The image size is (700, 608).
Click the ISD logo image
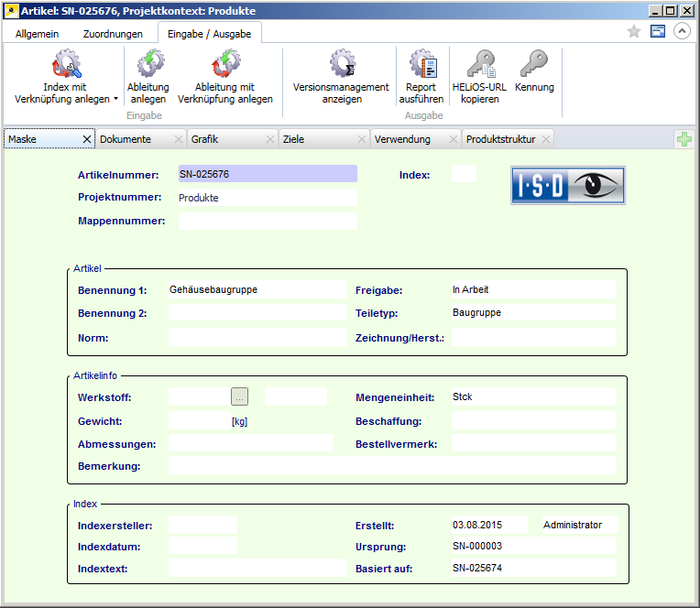(x=567, y=185)
